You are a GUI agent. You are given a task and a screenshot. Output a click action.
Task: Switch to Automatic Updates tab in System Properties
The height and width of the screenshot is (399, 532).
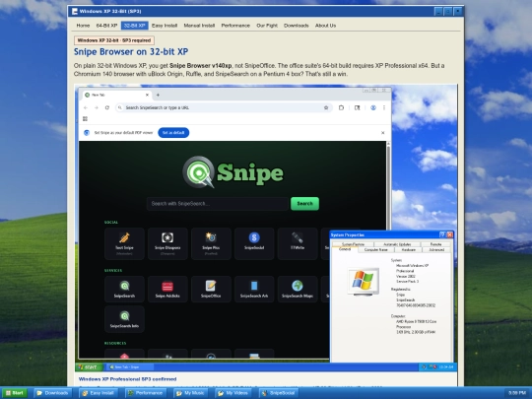[x=397, y=244]
